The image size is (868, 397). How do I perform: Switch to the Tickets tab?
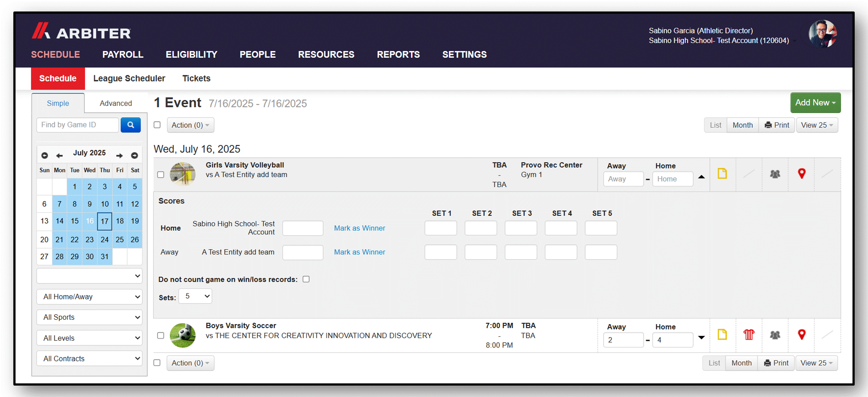coord(196,78)
